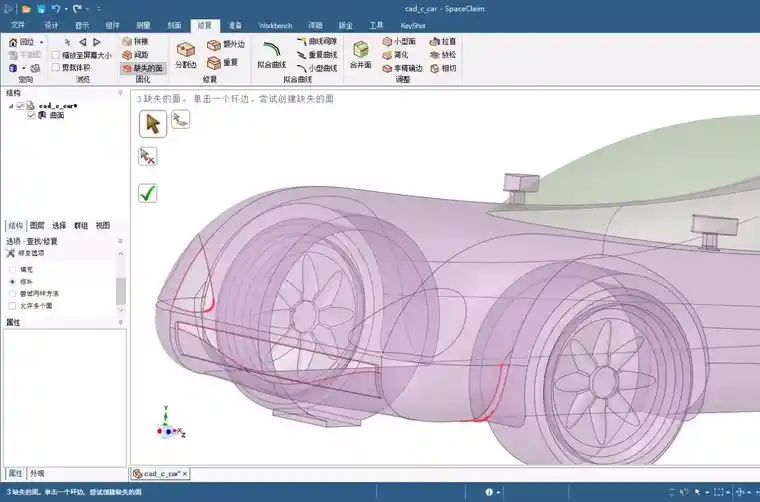Open the quick access toolbar customize dropdown
760x502 pixels.
[x=99, y=9]
